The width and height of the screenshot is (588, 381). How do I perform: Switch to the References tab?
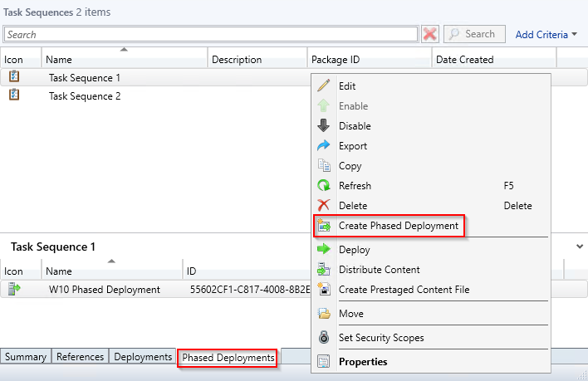click(x=81, y=357)
